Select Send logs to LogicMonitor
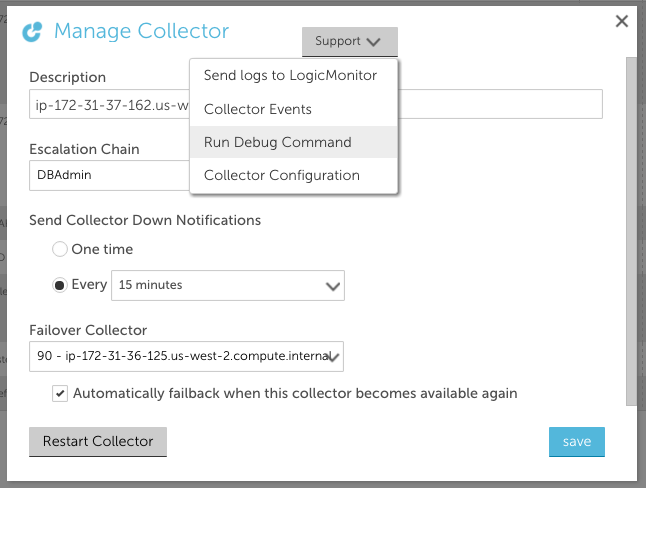The width and height of the screenshot is (646, 541). tap(290, 76)
